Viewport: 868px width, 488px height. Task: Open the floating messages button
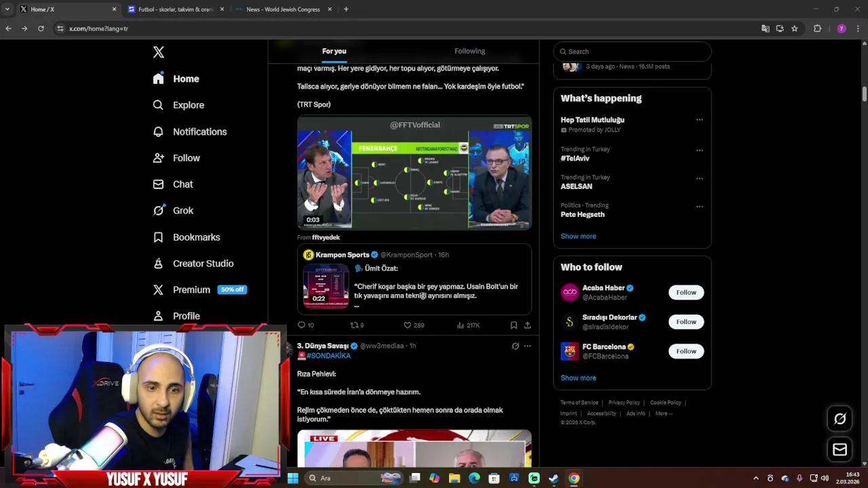tap(840, 449)
